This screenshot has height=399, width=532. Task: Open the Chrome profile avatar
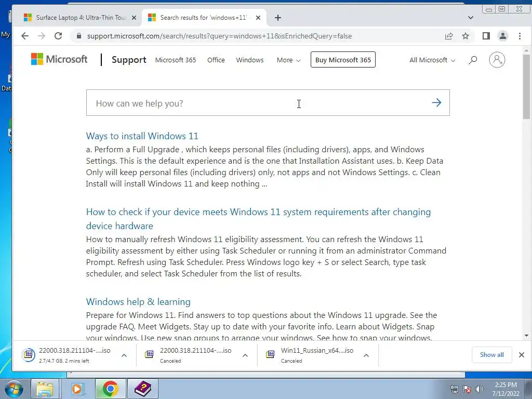coord(503,36)
